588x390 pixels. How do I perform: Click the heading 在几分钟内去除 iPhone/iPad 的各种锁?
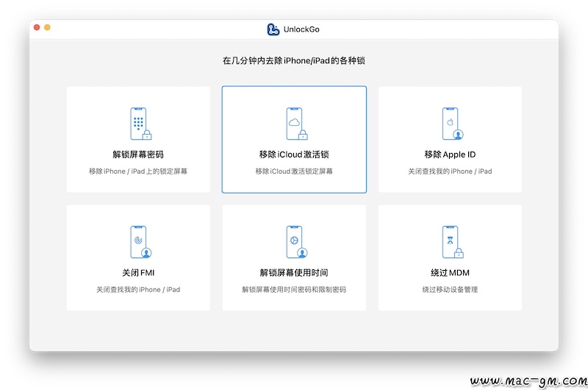294,61
